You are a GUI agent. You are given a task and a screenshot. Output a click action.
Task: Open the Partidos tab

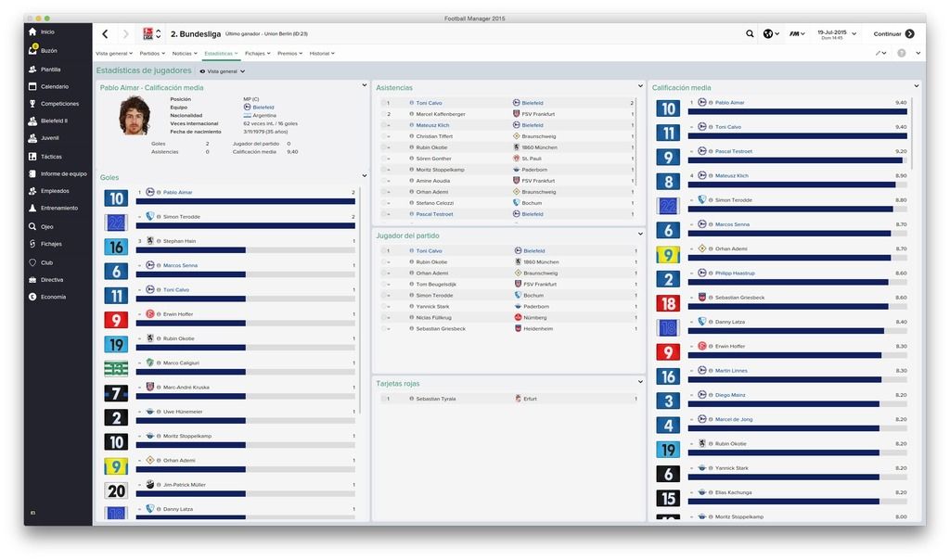tap(152, 53)
